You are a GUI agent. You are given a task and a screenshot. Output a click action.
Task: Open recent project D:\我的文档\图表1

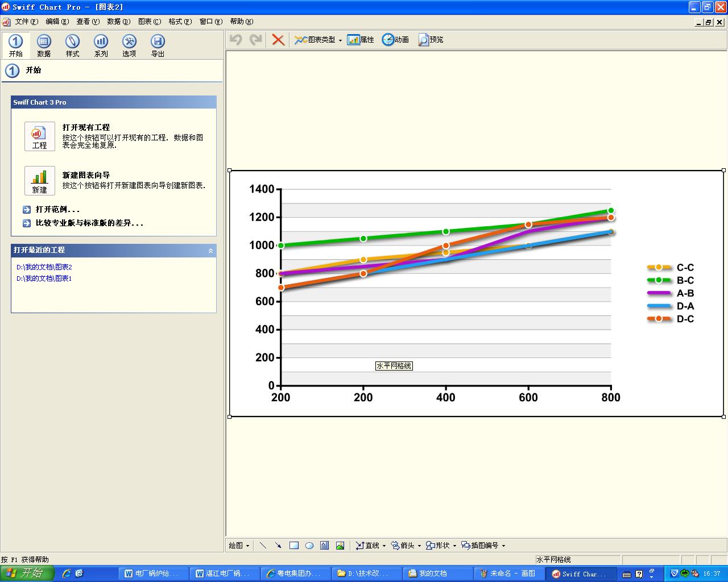coord(44,278)
